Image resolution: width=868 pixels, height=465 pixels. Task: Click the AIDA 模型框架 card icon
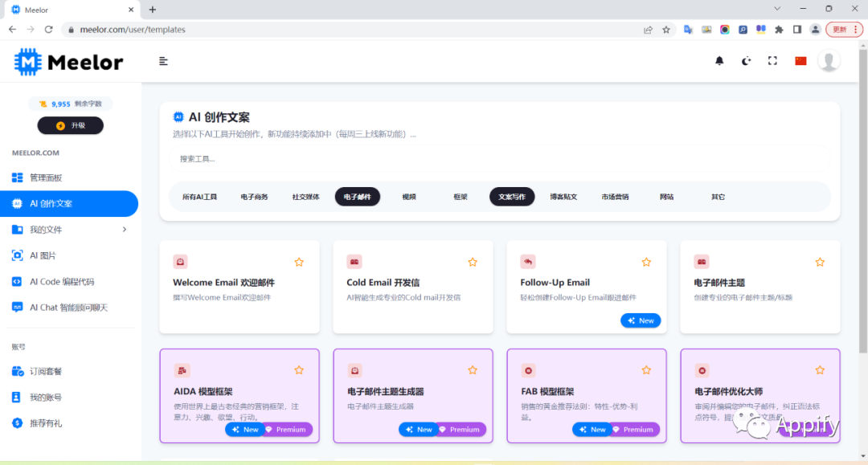coord(182,370)
